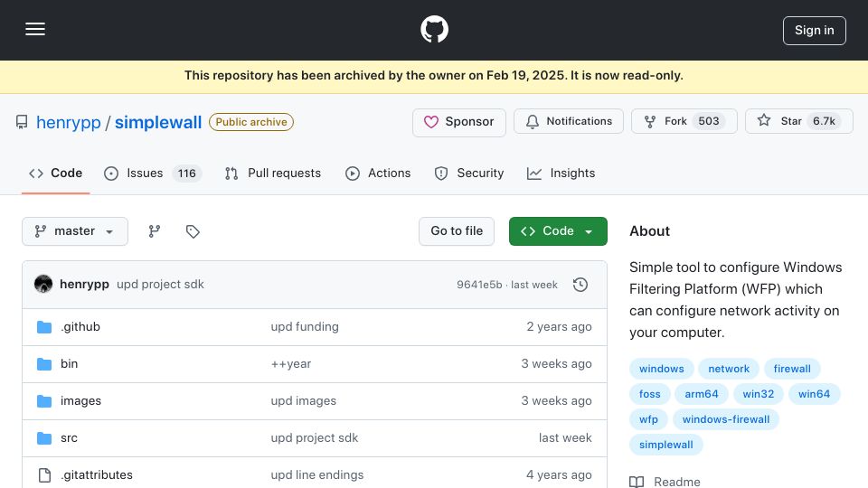View branches via the branch icon

[155, 231]
